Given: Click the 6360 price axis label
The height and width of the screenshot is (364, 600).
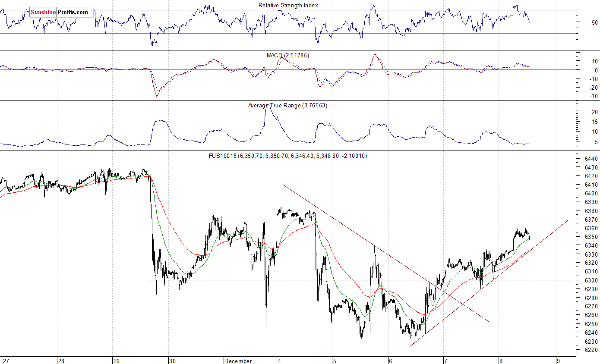Looking at the screenshot, I should click(591, 228).
